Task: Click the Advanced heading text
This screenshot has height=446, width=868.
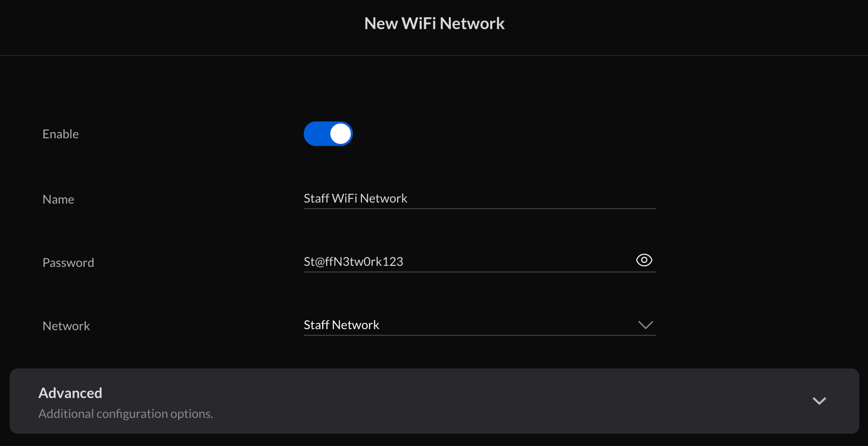Action: pos(70,393)
